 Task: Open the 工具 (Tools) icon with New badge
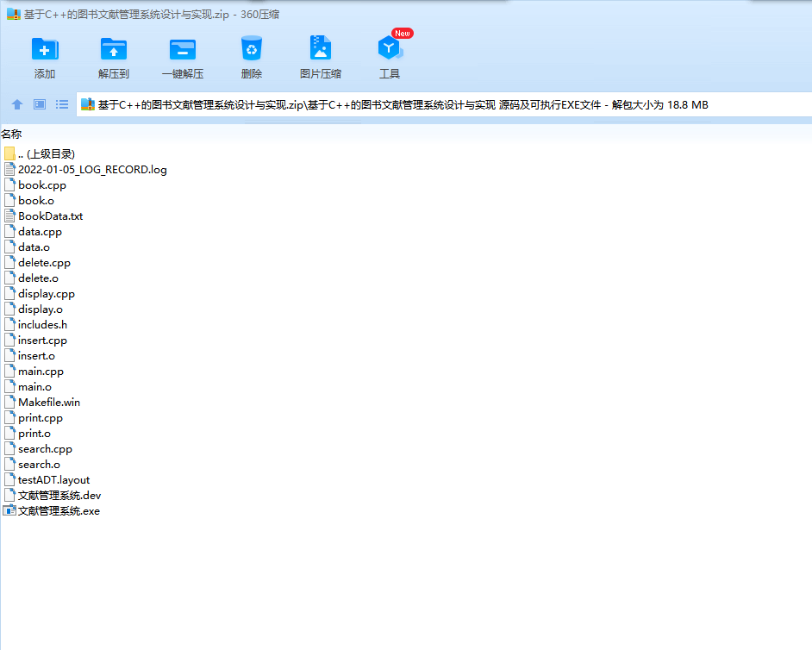click(x=390, y=47)
